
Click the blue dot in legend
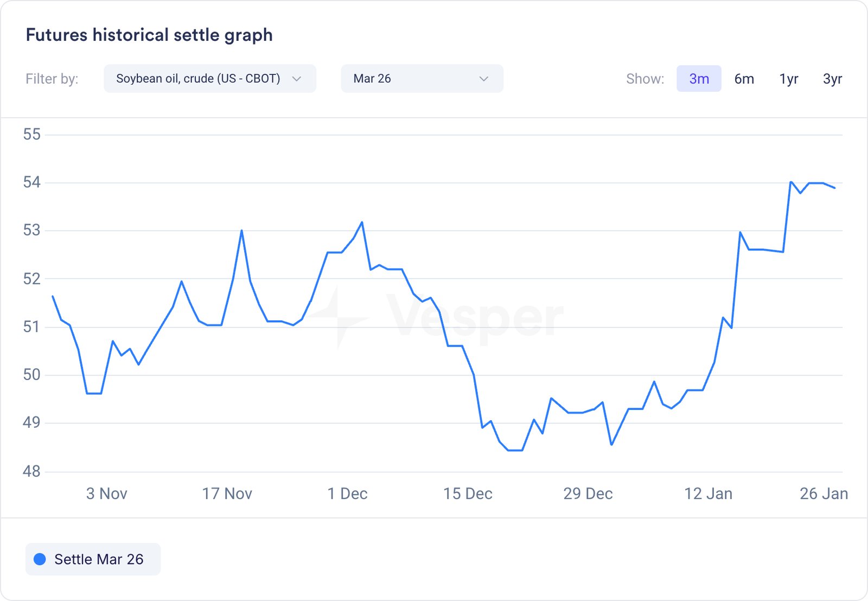click(x=40, y=559)
